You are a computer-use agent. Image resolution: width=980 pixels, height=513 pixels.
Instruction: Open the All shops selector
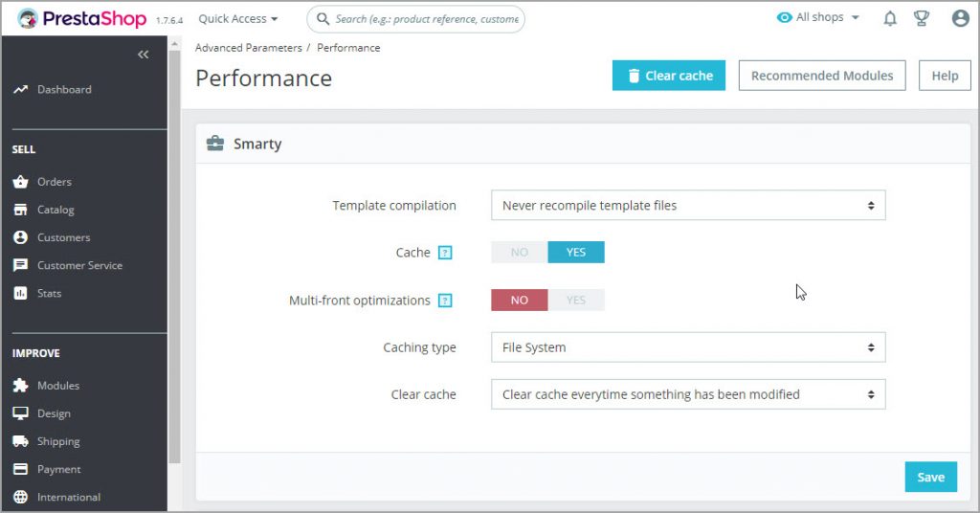point(818,17)
